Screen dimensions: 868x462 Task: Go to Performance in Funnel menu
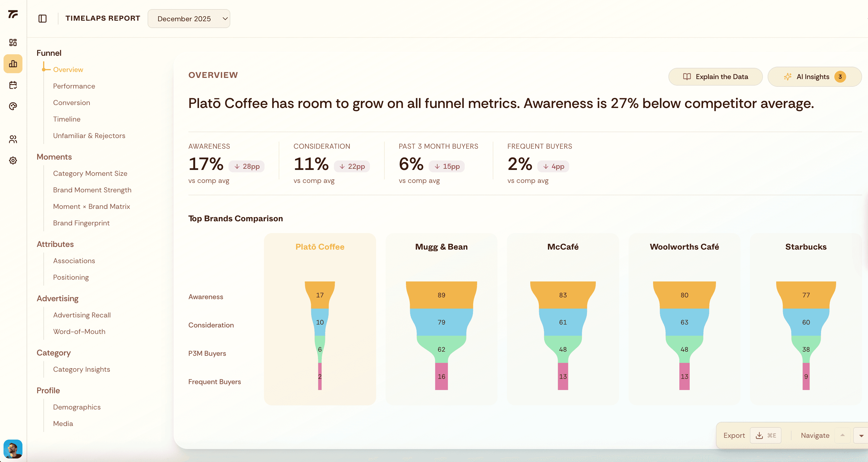74,86
